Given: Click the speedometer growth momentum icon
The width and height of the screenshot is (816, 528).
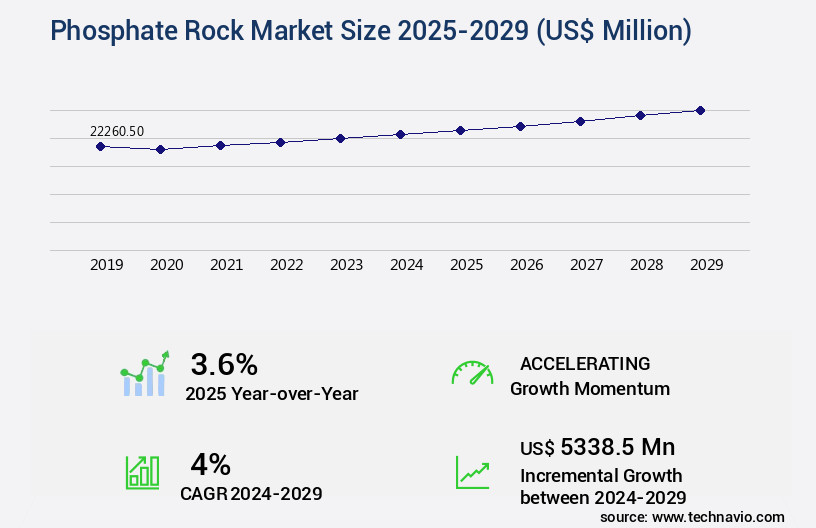Looking at the screenshot, I should 472,374.
